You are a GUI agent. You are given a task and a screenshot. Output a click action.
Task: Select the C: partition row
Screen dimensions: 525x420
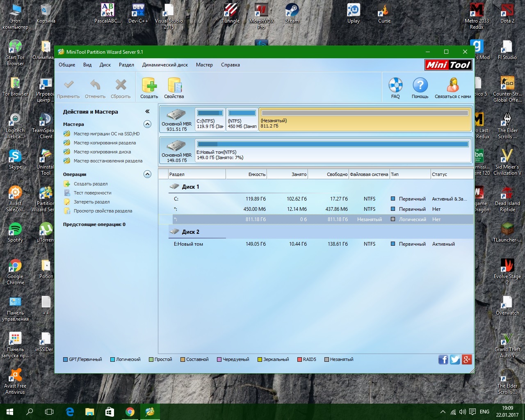click(316, 199)
